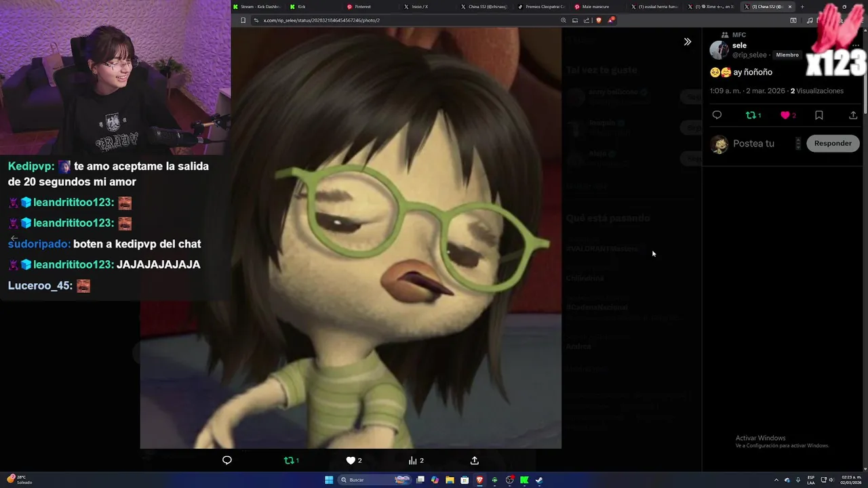Viewport: 868px width, 488px height.
Task: Show hidden system tray icons
Action: [776, 480]
